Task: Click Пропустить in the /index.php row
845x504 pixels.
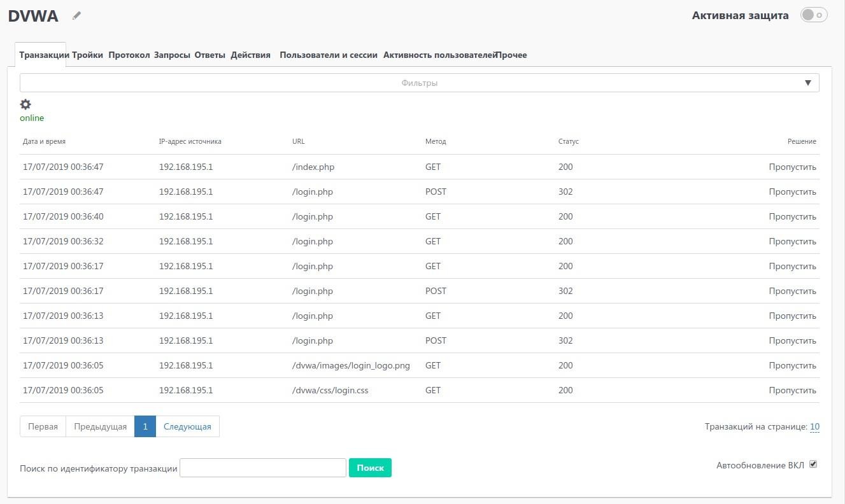Action: coord(792,167)
